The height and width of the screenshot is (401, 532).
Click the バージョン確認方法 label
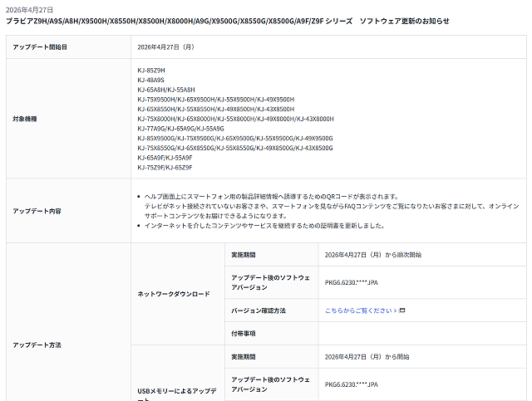click(x=258, y=311)
